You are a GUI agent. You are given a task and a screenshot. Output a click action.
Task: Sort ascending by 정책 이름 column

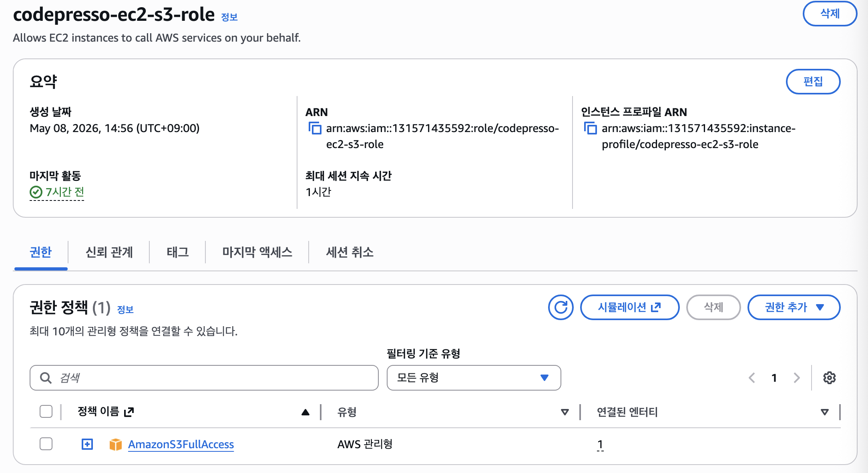coord(305,412)
